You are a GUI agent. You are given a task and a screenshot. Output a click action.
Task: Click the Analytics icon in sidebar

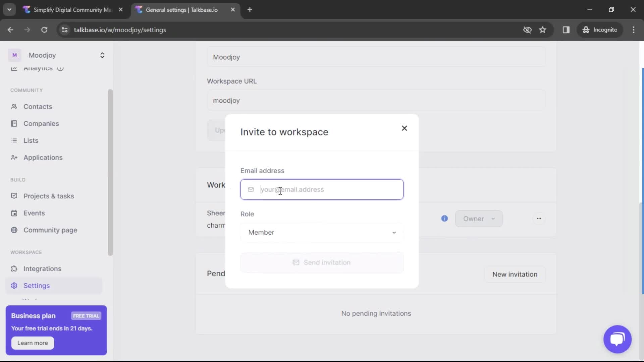[x=14, y=68]
